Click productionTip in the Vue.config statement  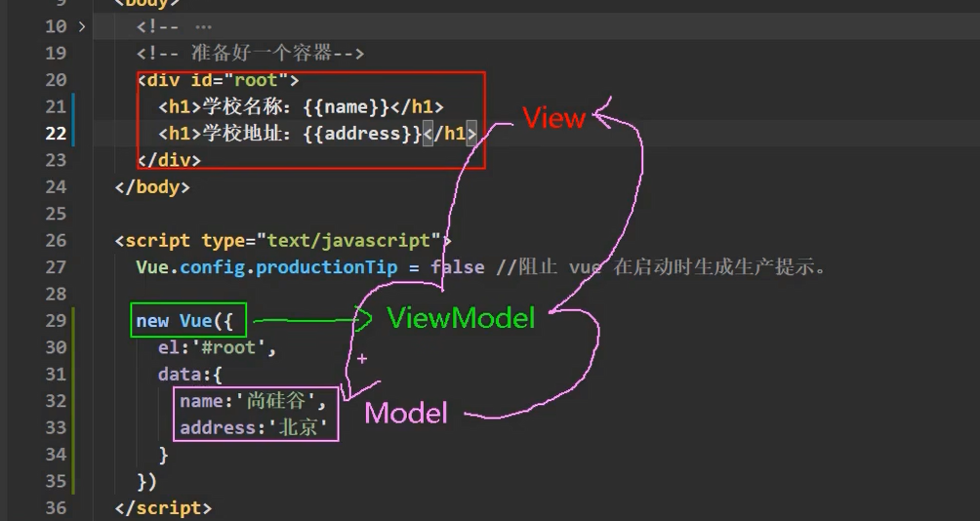coord(326,267)
